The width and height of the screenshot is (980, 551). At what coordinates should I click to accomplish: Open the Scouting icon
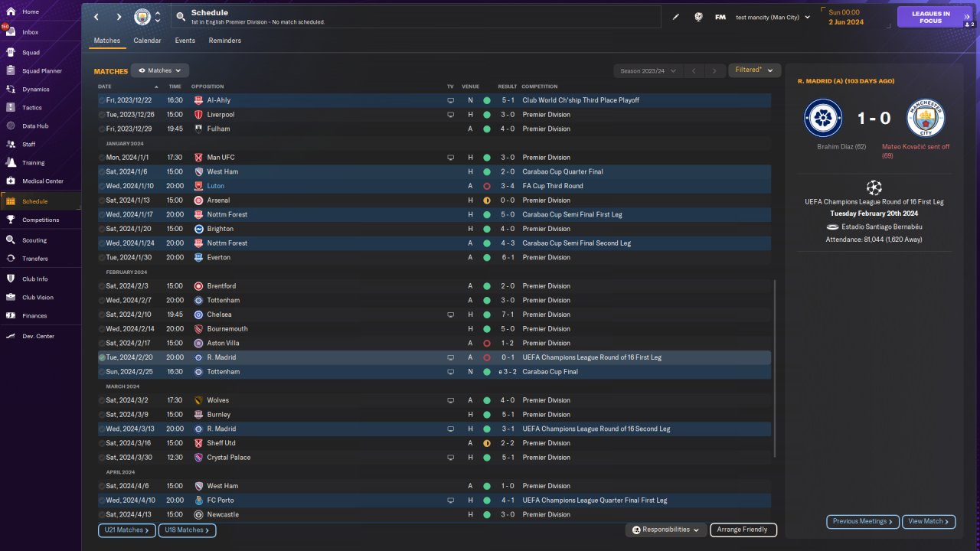pos(11,240)
